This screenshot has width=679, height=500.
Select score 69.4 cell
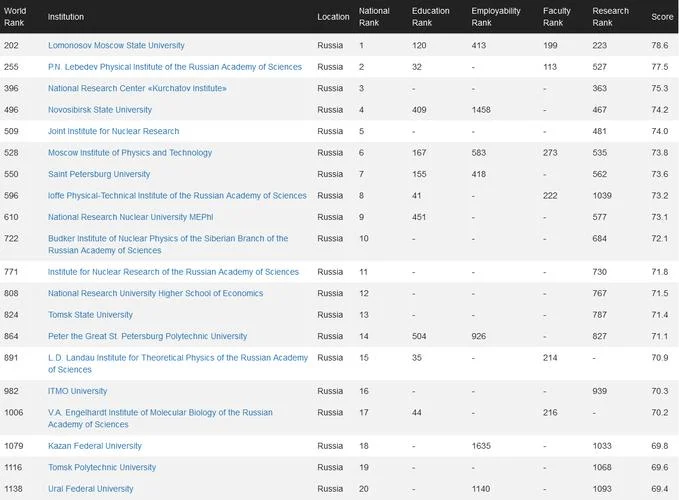(660, 489)
